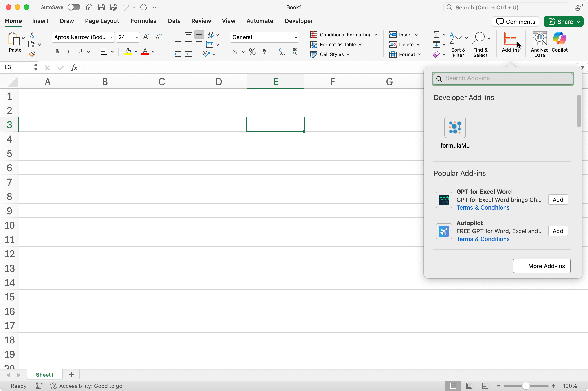Open the Developer tab
588x391 pixels.
click(x=298, y=21)
